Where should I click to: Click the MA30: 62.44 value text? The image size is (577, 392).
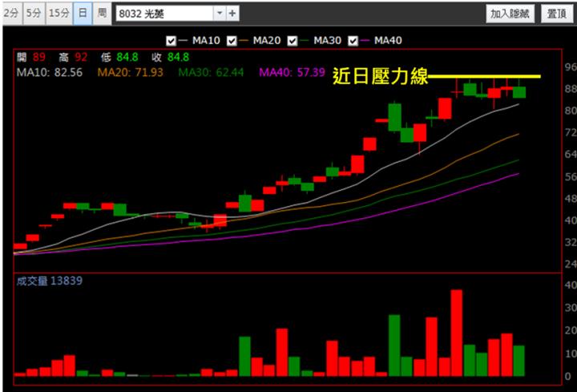pos(211,72)
